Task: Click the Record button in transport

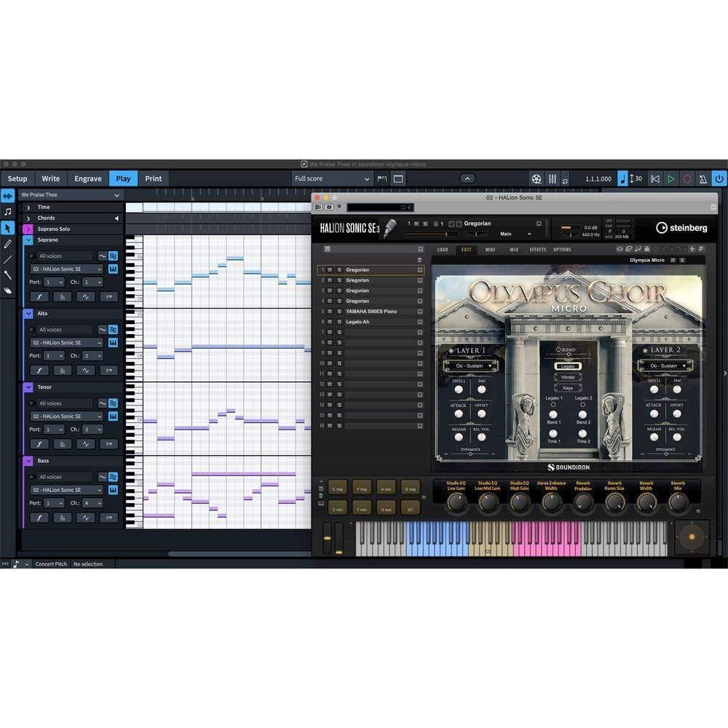Action: coord(687,178)
